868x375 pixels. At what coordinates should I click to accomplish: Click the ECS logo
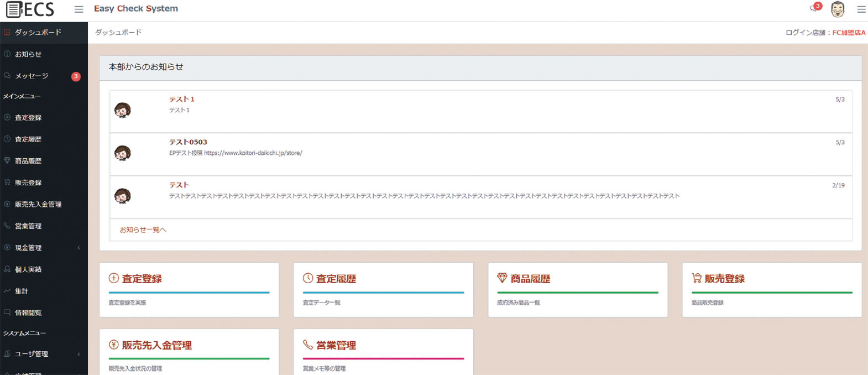30,9
